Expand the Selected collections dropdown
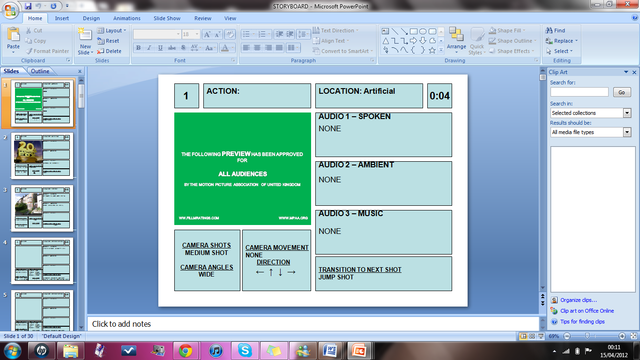The height and width of the screenshot is (360, 640). (x=627, y=113)
